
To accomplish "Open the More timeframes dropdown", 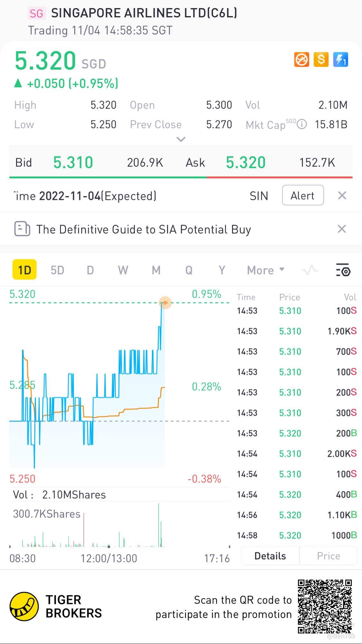I will (x=265, y=270).
